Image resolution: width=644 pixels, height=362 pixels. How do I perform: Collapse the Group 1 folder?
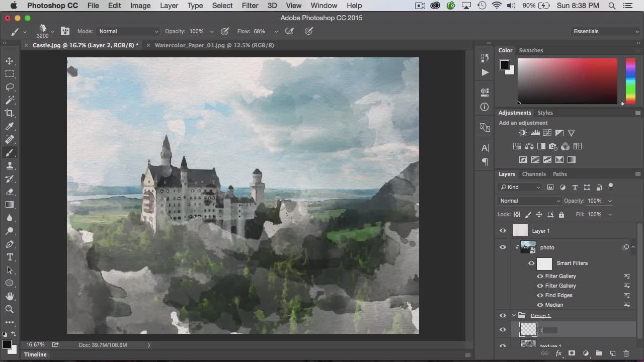[514, 316]
